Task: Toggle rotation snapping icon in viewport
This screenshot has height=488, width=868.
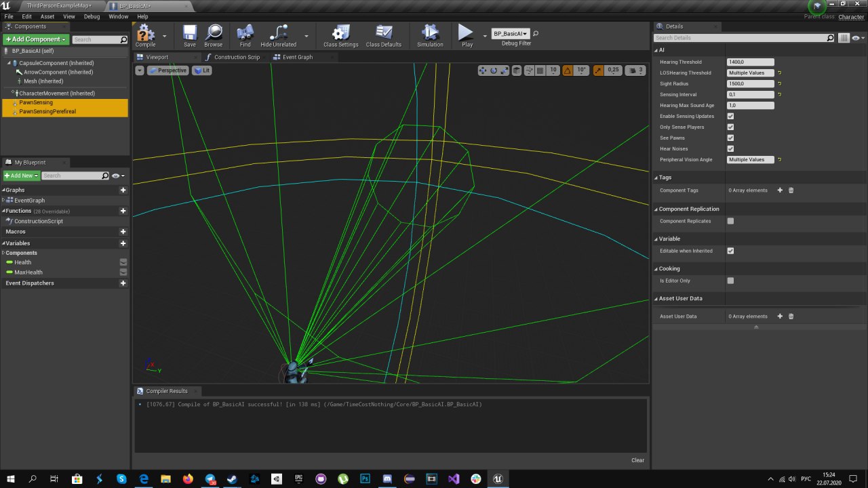Action: pyautogui.click(x=568, y=70)
